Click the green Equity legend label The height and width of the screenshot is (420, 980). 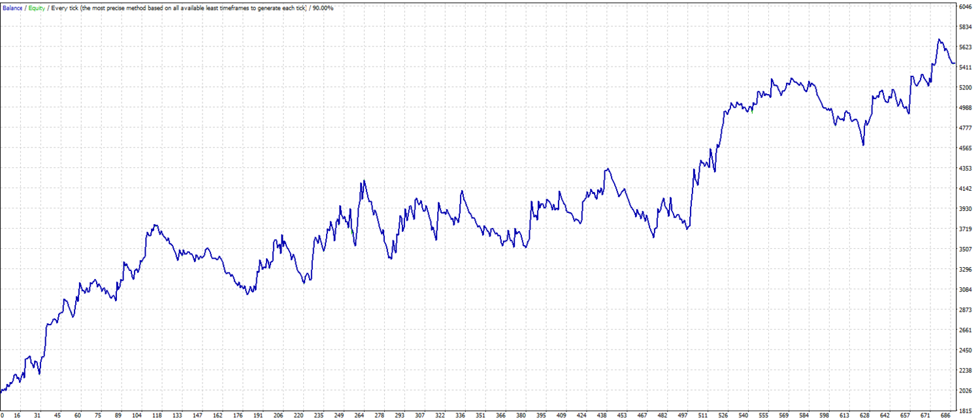[x=37, y=8]
